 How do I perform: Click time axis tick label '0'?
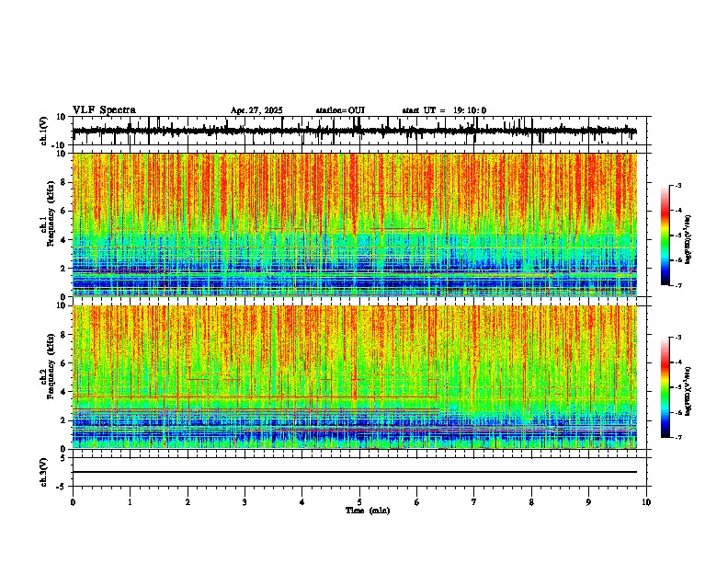click(73, 502)
